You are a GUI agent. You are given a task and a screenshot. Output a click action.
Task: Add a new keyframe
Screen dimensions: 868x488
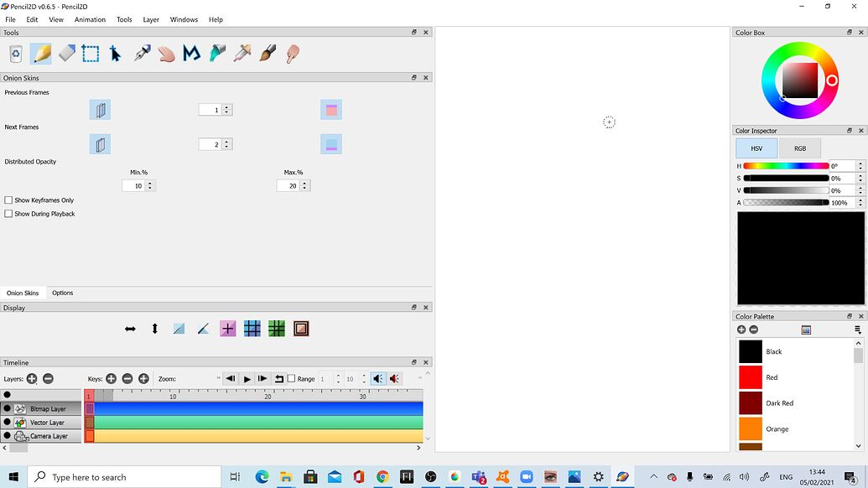pos(112,378)
